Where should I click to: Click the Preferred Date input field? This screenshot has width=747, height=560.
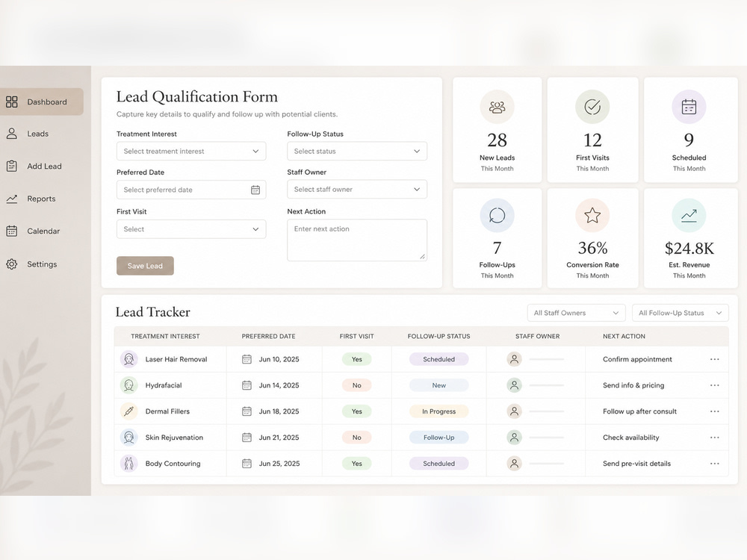pos(191,190)
